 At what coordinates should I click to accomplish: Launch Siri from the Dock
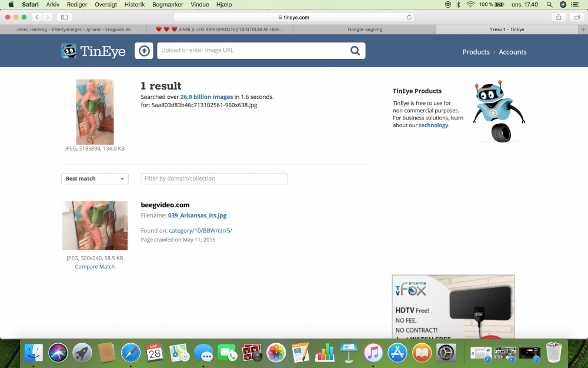point(58,353)
